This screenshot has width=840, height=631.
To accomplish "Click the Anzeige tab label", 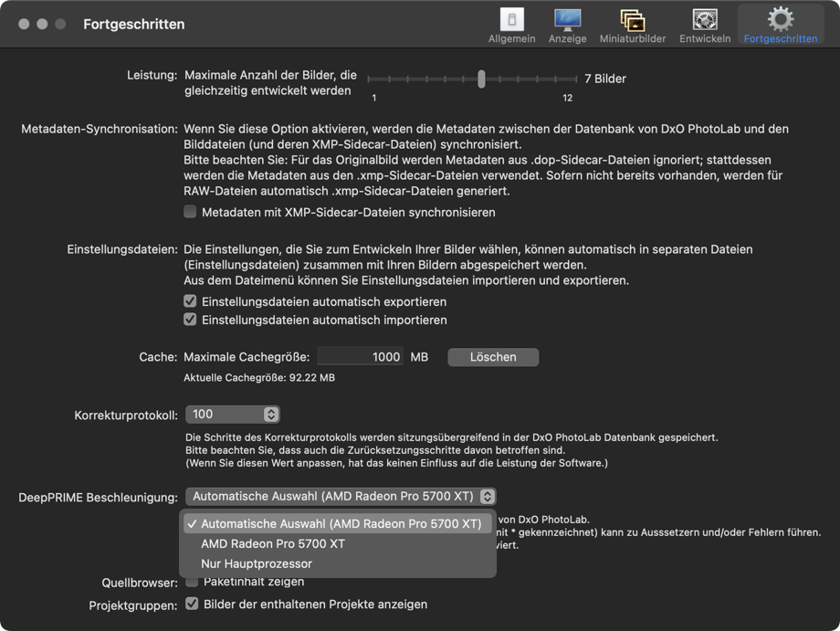I will pos(567,38).
